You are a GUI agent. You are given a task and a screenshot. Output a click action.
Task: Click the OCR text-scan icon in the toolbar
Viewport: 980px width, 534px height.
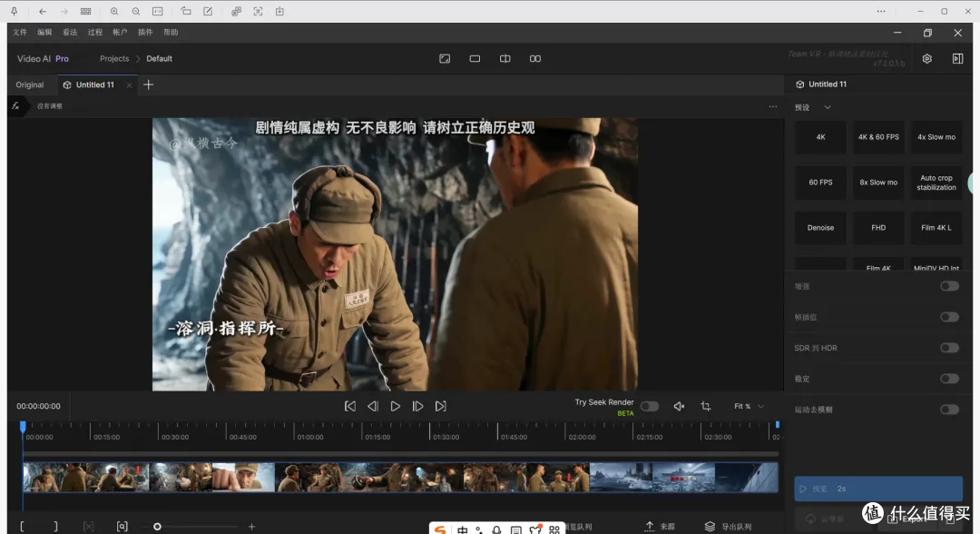(x=258, y=11)
